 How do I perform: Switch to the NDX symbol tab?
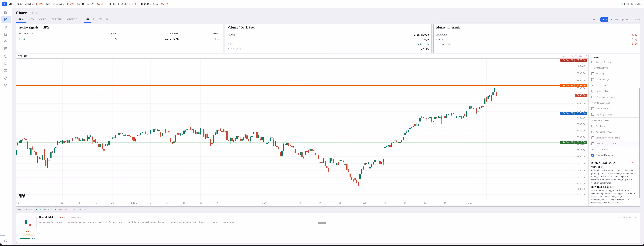[x=31, y=19]
